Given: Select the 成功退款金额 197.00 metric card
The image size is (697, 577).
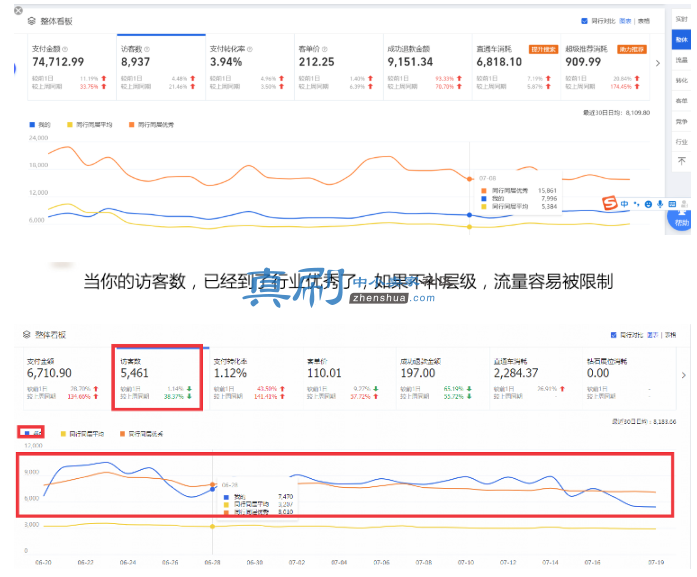Looking at the screenshot, I should point(443,378).
